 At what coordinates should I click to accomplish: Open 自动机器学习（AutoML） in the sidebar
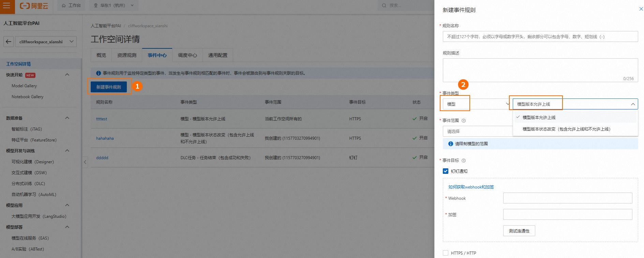coord(34,195)
